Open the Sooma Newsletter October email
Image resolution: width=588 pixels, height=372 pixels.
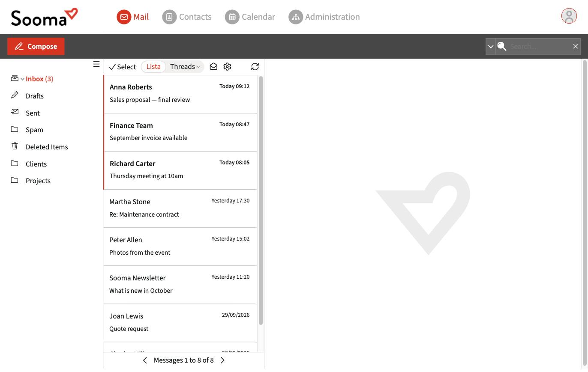tap(180, 285)
